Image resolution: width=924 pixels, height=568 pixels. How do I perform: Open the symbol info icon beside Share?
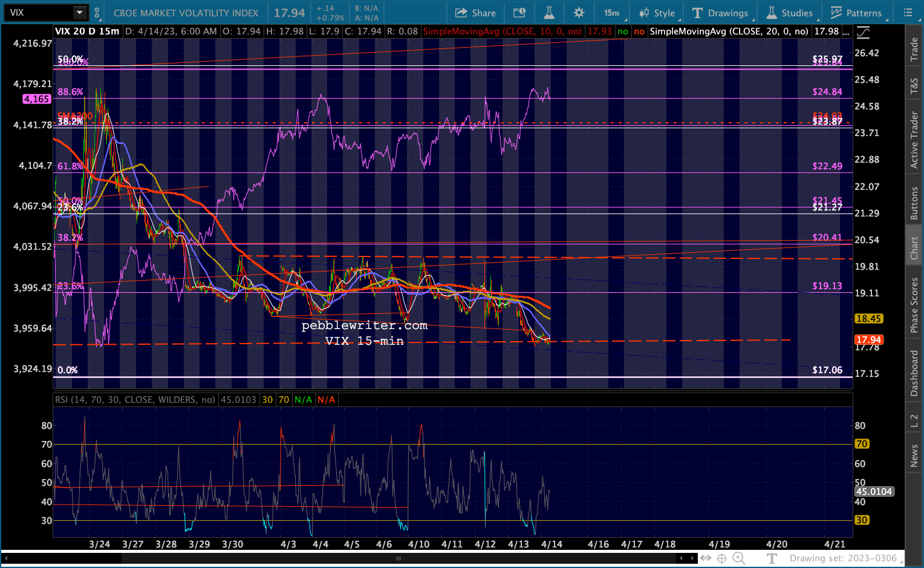pyautogui.click(x=519, y=13)
